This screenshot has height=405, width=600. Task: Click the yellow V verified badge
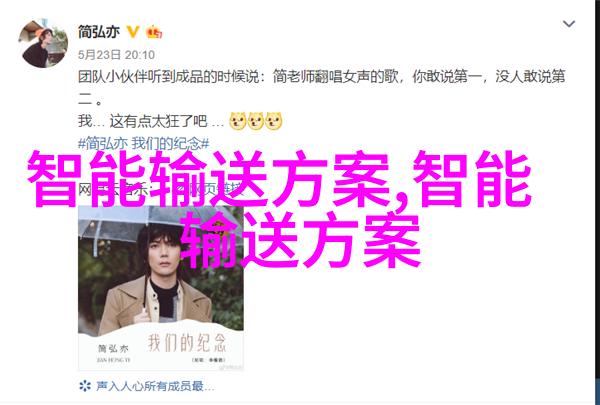point(132,32)
